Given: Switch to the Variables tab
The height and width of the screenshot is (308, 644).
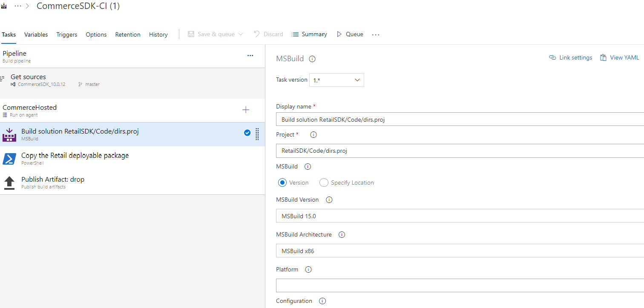Looking at the screenshot, I should coord(36,34).
